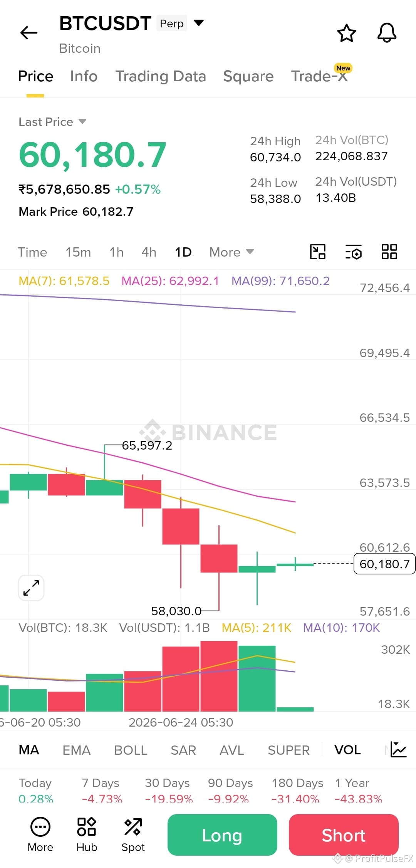Toggle the EMA indicator
This screenshot has width=416, height=868.
76,750
